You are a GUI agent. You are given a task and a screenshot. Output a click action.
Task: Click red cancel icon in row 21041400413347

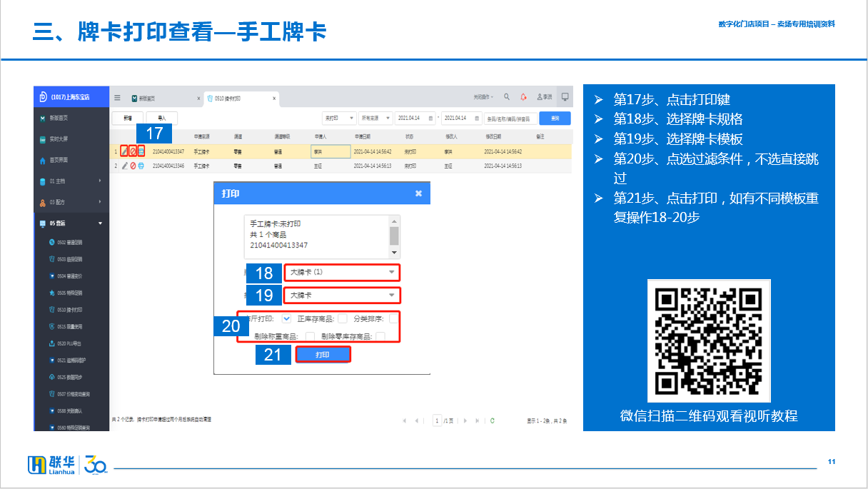(133, 151)
